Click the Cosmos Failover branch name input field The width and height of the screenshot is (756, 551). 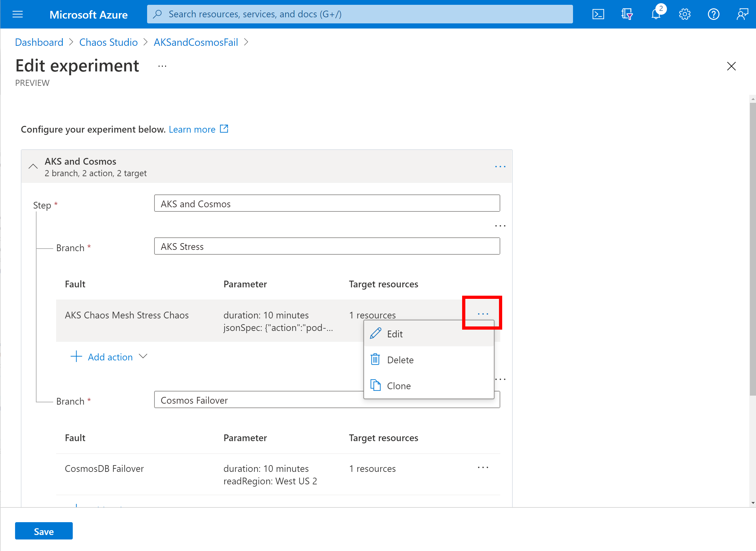pos(326,401)
